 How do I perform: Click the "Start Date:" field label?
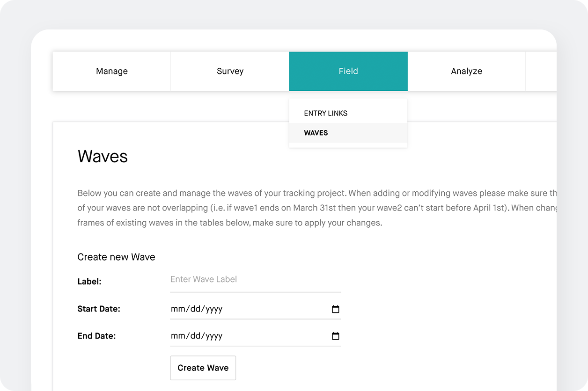coord(99,309)
